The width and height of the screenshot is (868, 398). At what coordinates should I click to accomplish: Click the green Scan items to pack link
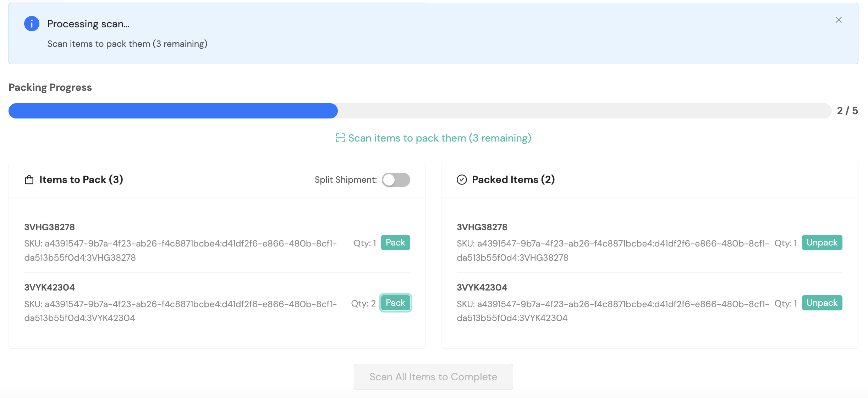pos(439,138)
